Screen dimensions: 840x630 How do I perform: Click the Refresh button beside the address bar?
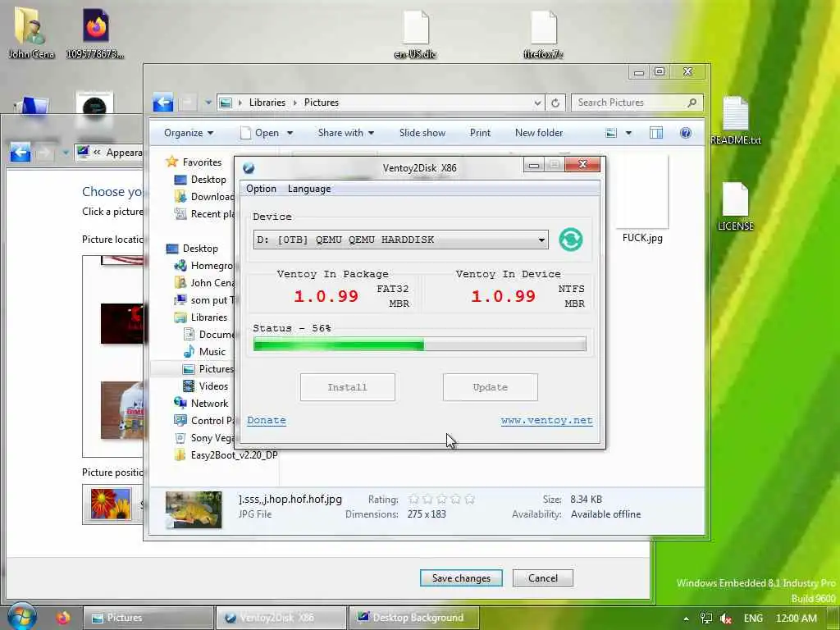(x=555, y=103)
